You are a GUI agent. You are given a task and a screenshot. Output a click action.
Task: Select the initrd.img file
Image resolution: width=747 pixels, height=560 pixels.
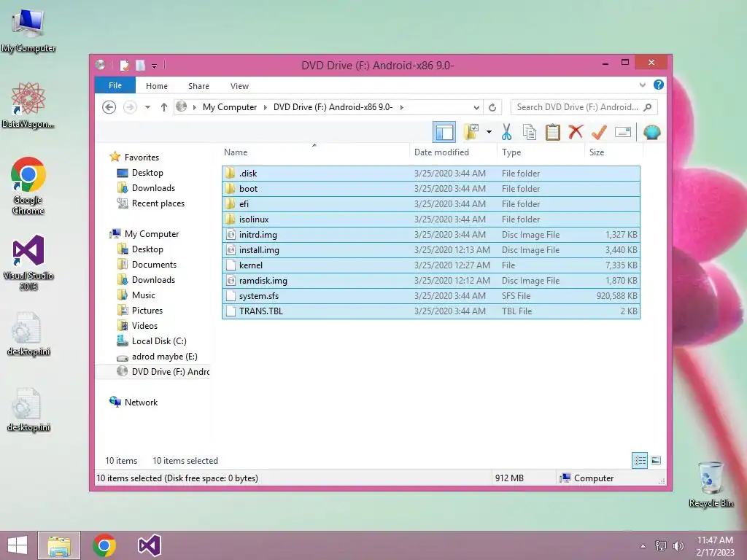coord(430,235)
